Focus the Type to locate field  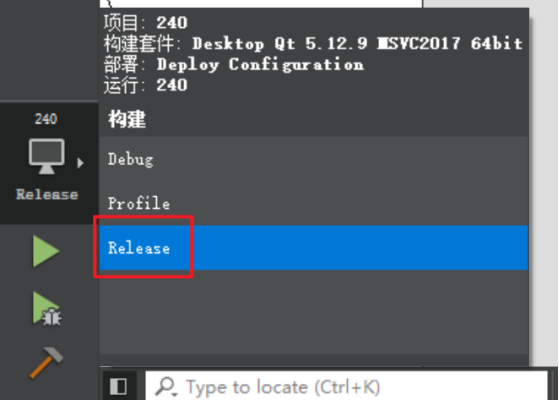347,386
